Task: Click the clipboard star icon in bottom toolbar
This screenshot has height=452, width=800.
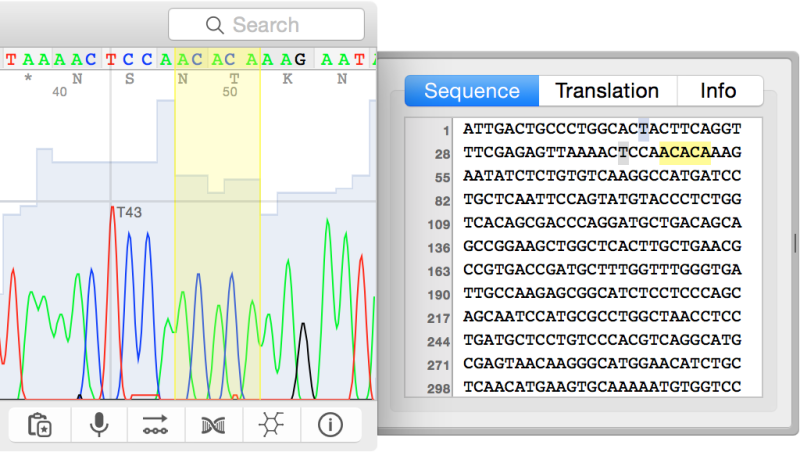Action: [40, 424]
